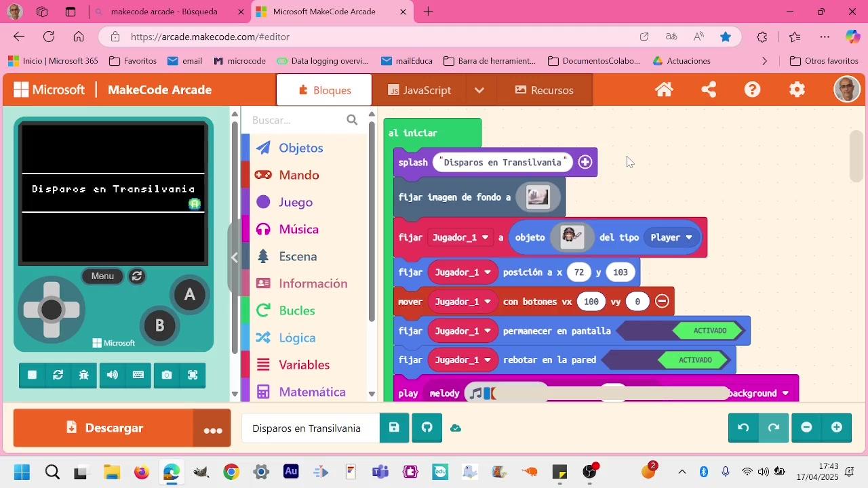This screenshot has height=488, width=868.
Task: Open the help question mark menu
Action: 753,89
